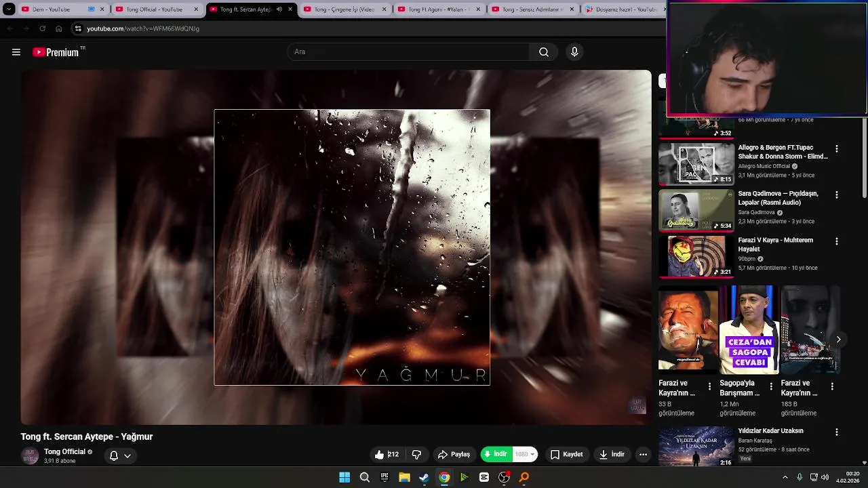
Task: Open the Tong Official channel link
Action: coord(64,452)
